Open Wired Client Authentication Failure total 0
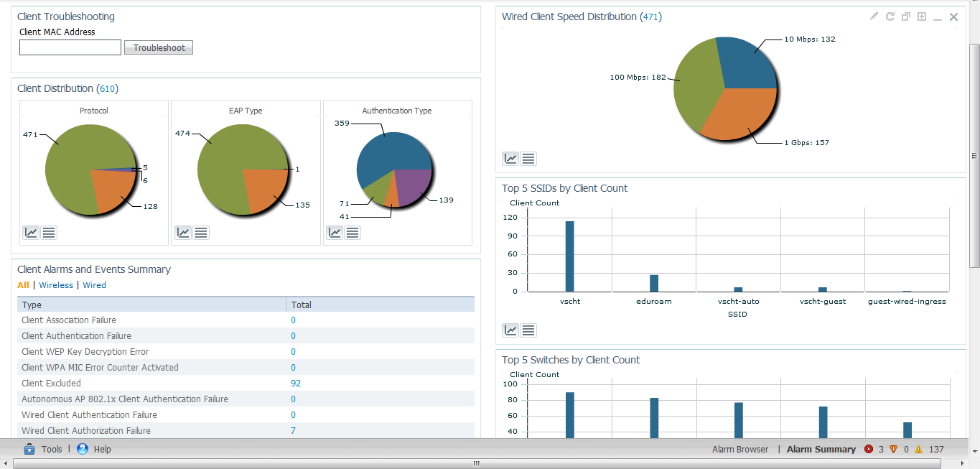 [293, 415]
